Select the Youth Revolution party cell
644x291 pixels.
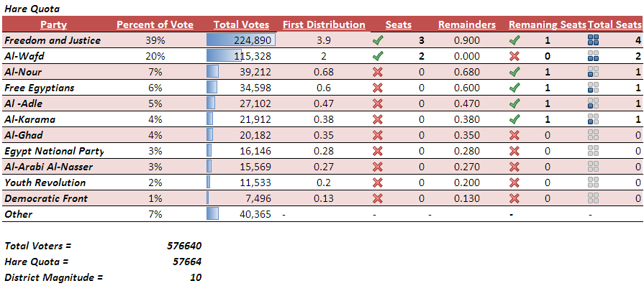[45, 183]
